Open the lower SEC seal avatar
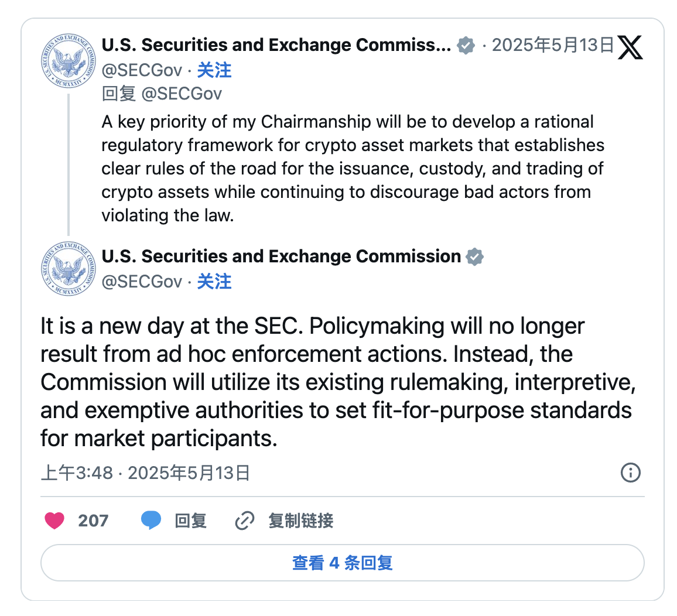This screenshot has height=616, width=677. click(69, 268)
